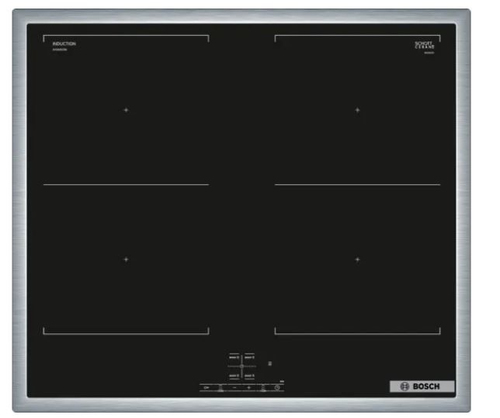
Task: Click the left flex zone divider line
Action: 126,184
